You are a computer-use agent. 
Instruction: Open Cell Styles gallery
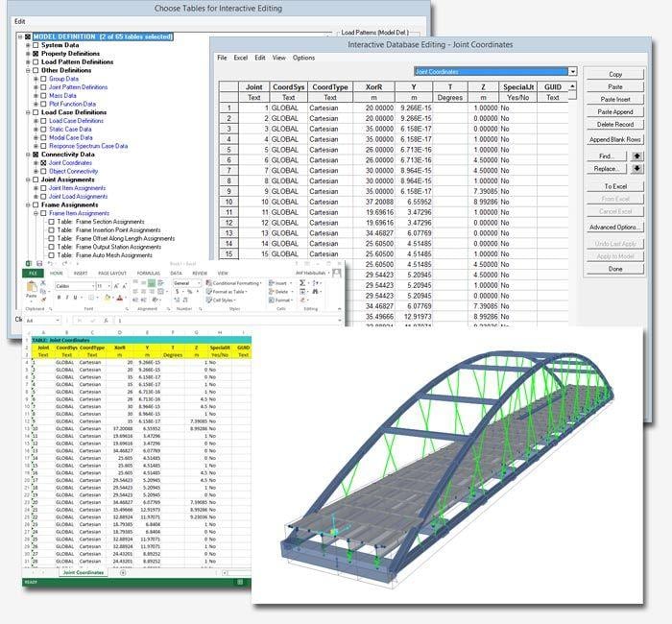click(221, 300)
